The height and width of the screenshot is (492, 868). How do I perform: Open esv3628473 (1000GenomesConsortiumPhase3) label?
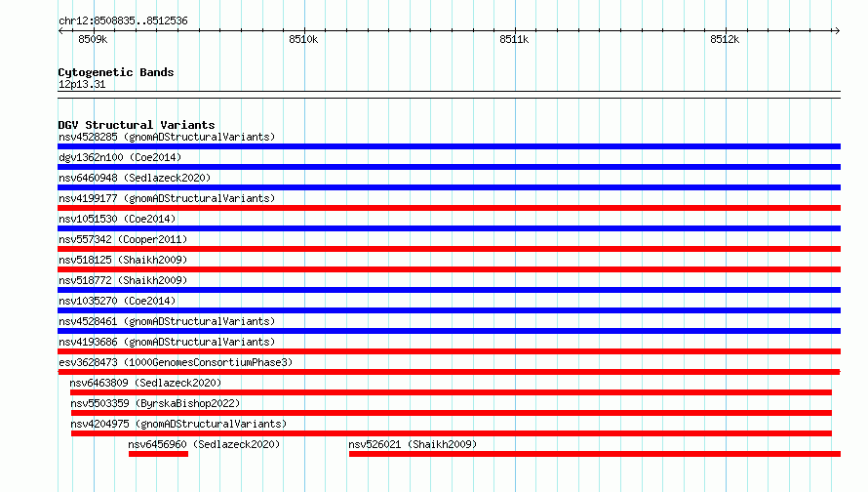[176, 362]
